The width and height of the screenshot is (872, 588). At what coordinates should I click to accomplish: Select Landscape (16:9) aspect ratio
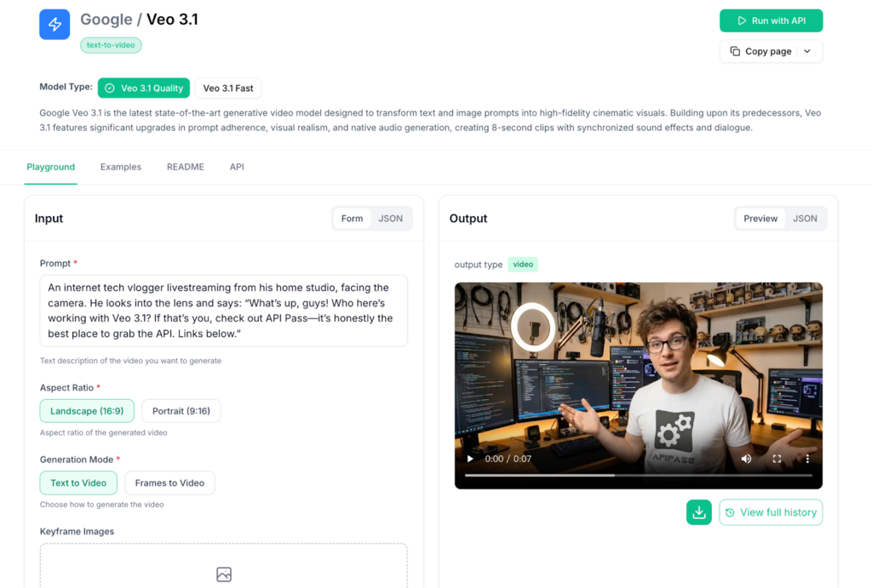pyautogui.click(x=87, y=411)
